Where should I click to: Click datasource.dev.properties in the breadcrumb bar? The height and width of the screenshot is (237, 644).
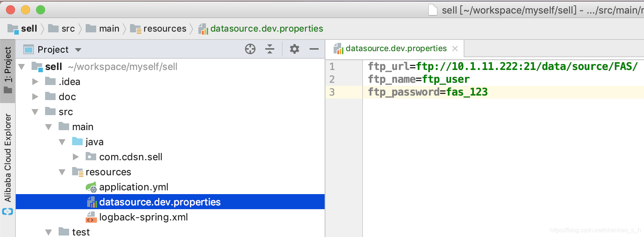tap(266, 29)
